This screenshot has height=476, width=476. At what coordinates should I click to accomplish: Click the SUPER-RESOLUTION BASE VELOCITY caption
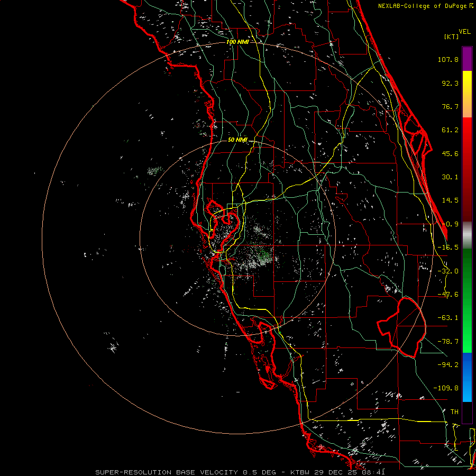click(240, 472)
